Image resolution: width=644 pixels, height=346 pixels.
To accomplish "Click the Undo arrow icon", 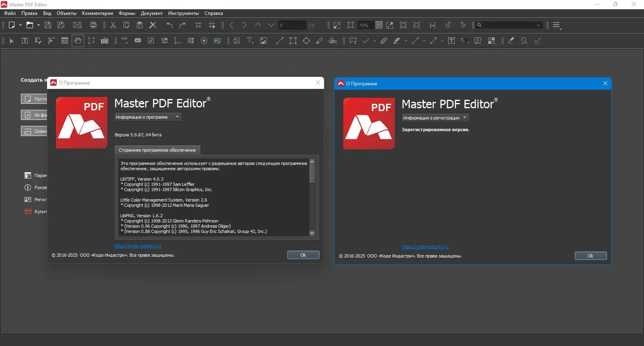I will click(x=169, y=25).
